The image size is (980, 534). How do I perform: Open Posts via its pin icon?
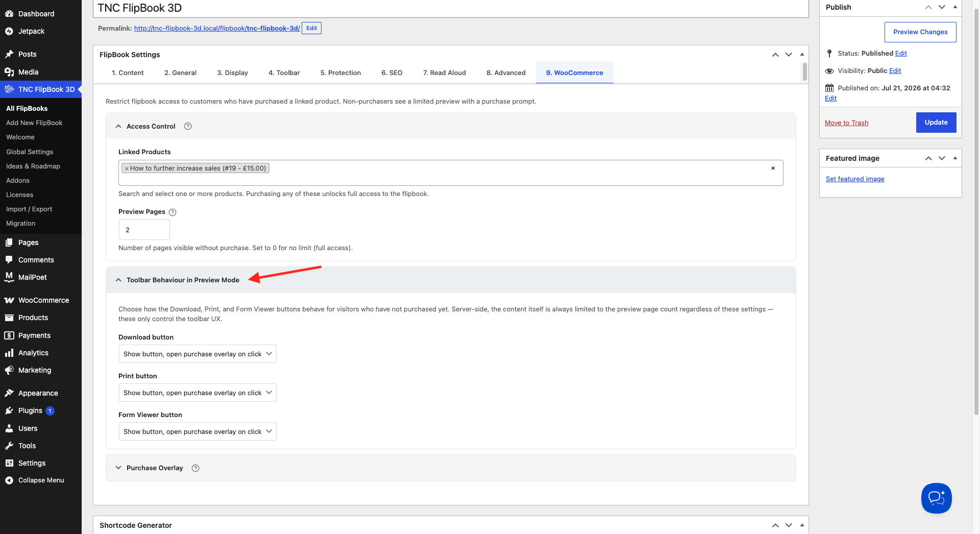[9, 54]
